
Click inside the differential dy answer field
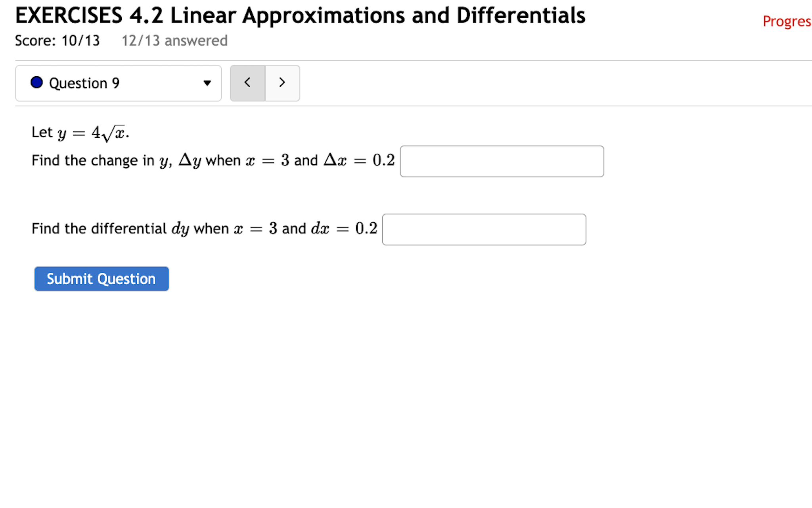click(x=484, y=229)
